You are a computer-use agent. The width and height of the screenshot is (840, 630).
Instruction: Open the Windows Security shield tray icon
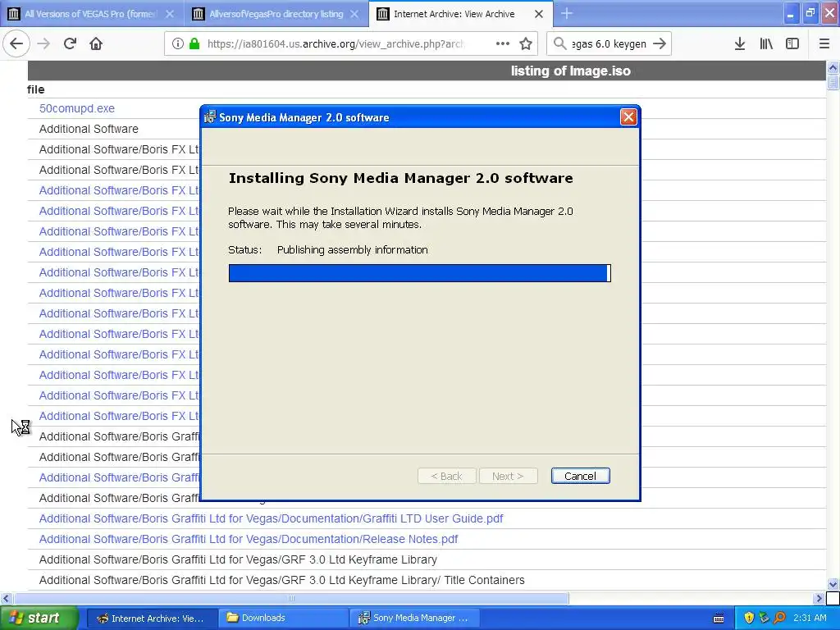point(749,618)
